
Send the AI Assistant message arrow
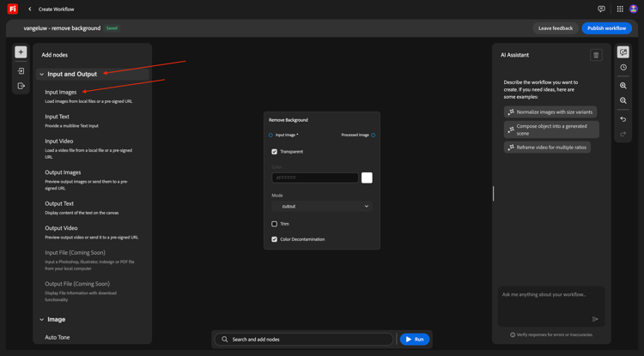coord(595,319)
